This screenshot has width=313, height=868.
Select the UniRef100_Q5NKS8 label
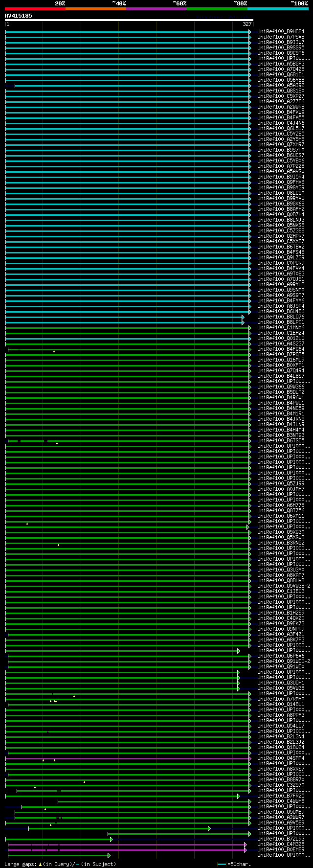[281, 226]
